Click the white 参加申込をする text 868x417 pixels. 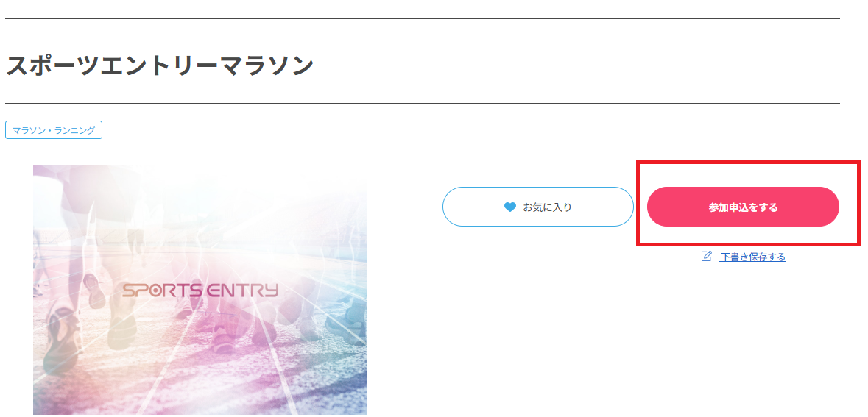click(743, 207)
